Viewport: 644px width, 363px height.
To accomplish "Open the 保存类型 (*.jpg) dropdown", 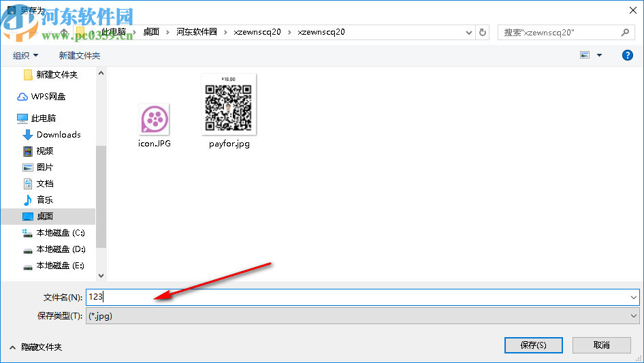I will (x=362, y=316).
